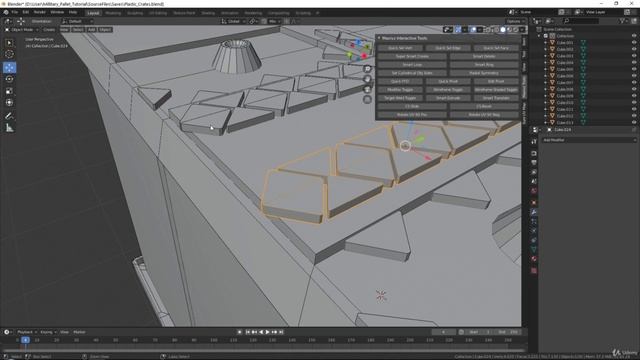
Task: Hide Cube.001 using its eye icon
Action: (634, 42)
